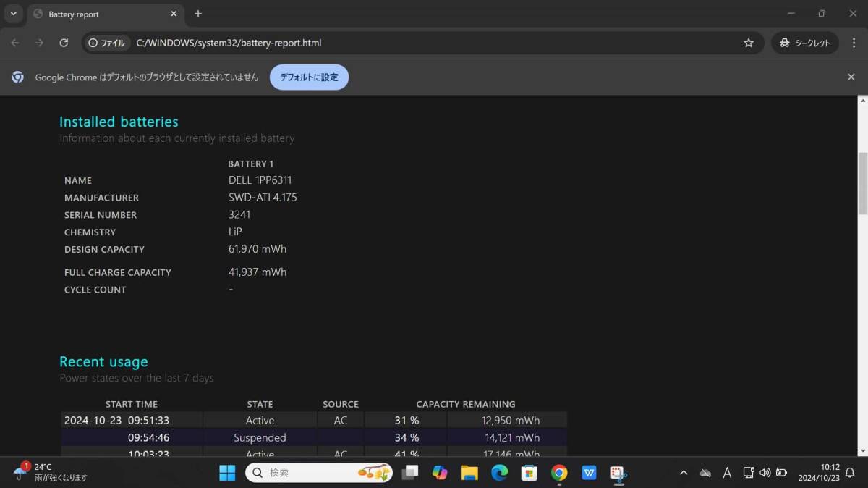Open Microsoft Store from the taskbar
The height and width of the screenshot is (488, 868).
click(529, 473)
